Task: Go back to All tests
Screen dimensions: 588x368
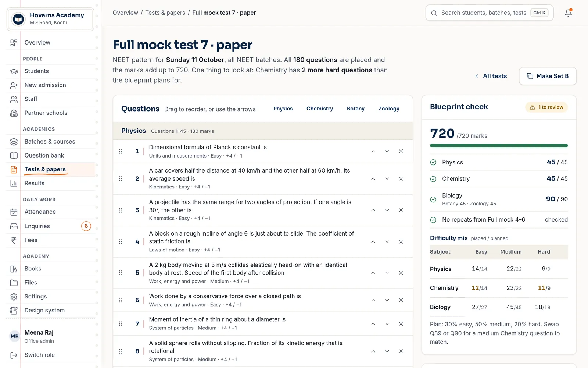Action: (x=491, y=76)
